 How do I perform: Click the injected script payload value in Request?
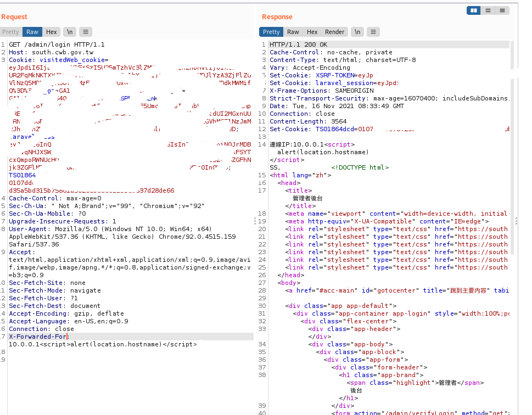click(x=103, y=344)
